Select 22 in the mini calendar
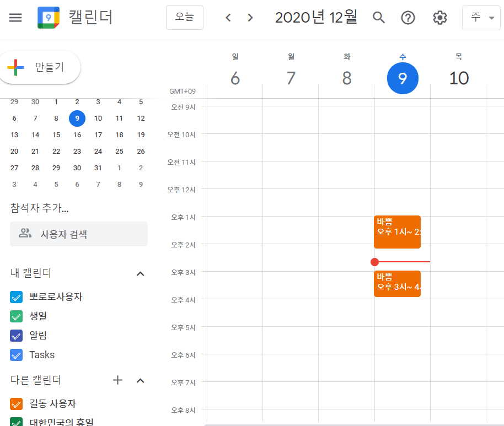504x426 pixels. tap(56, 152)
